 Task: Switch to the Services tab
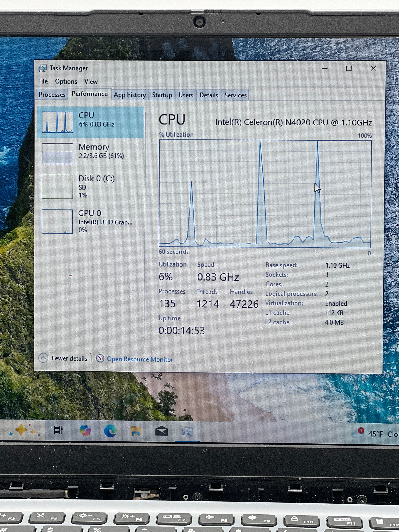[x=235, y=95]
